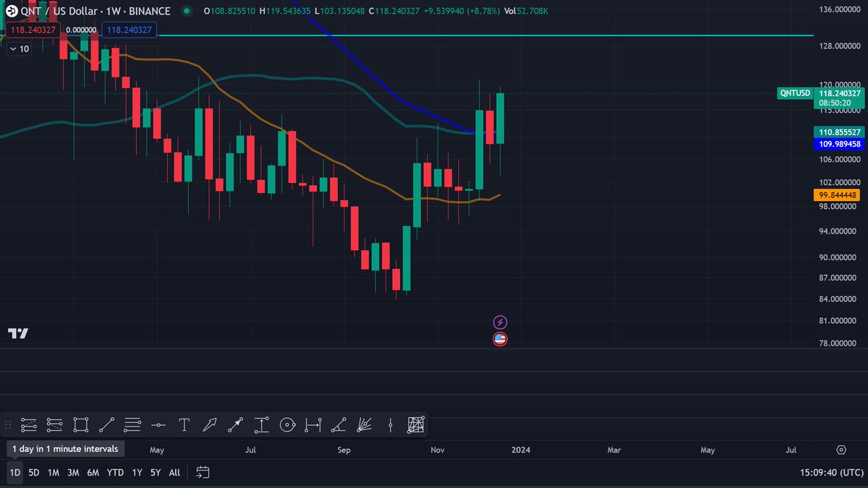Click the Circle drawing tool
This screenshot has height=488, width=868.
tap(287, 425)
